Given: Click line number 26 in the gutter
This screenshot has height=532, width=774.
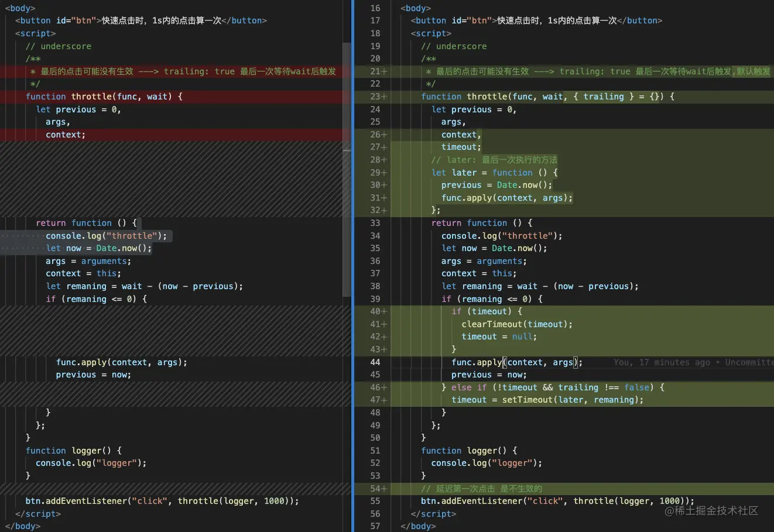Looking at the screenshot, I should pyautogui.click(x=375, y=135).
